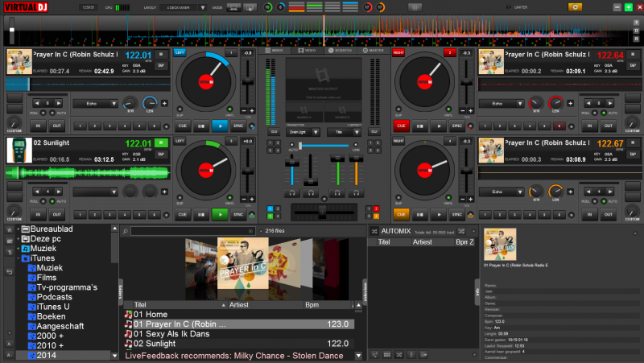644x363 pixels.
Task: Click headphone cue for the orange mixer channel
Action: tap(356, 192)
